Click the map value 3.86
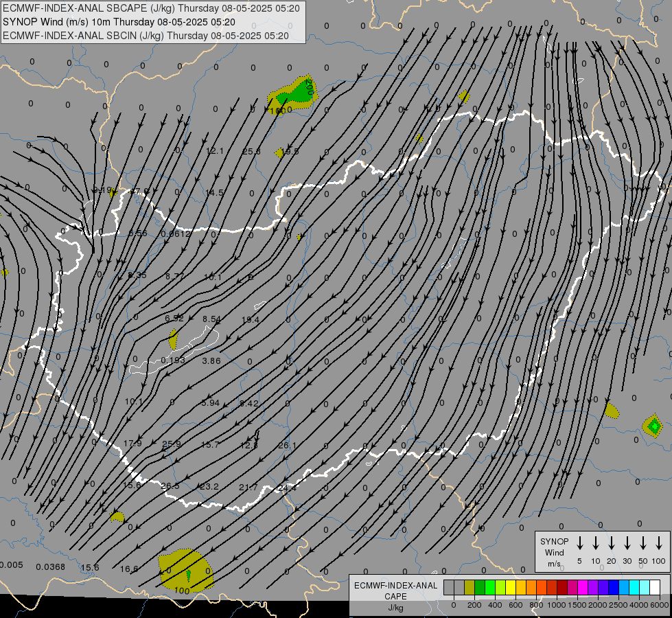Image resolution: width=672 pixels, height=618 pixels. 211,360
